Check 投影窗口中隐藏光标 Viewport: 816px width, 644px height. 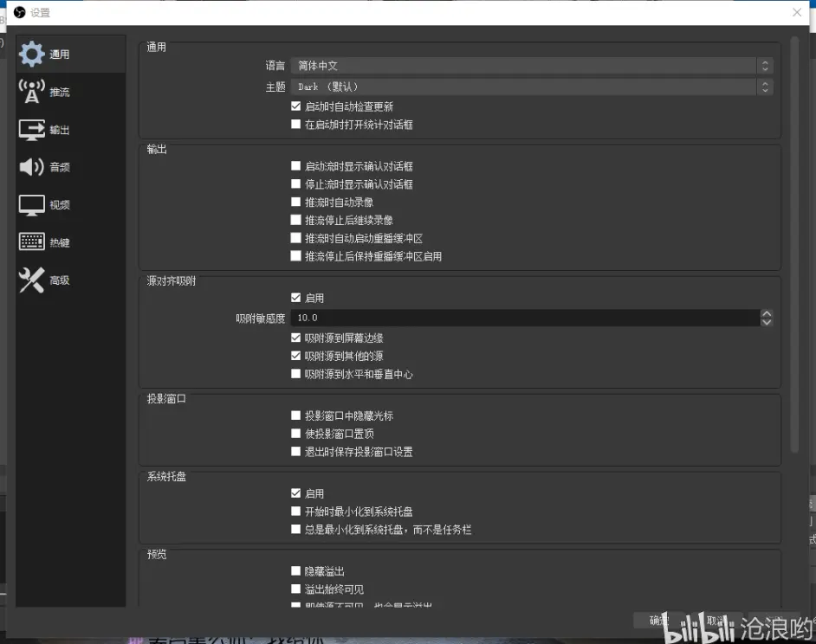(x=295, y=415)
